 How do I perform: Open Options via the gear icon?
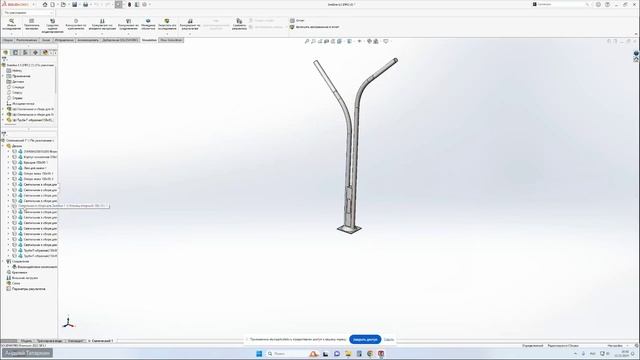click(144, 4)
